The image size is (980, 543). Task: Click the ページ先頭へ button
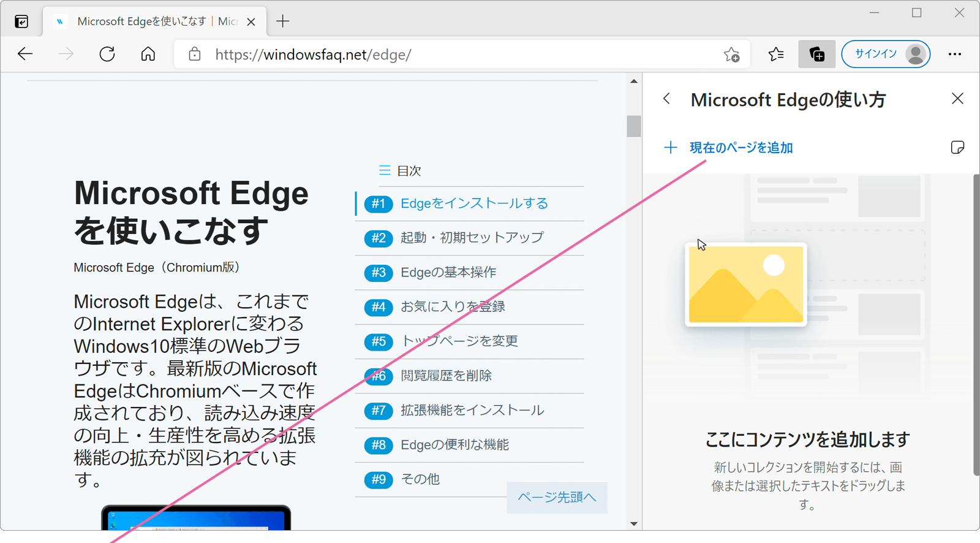tap(557, 497)
